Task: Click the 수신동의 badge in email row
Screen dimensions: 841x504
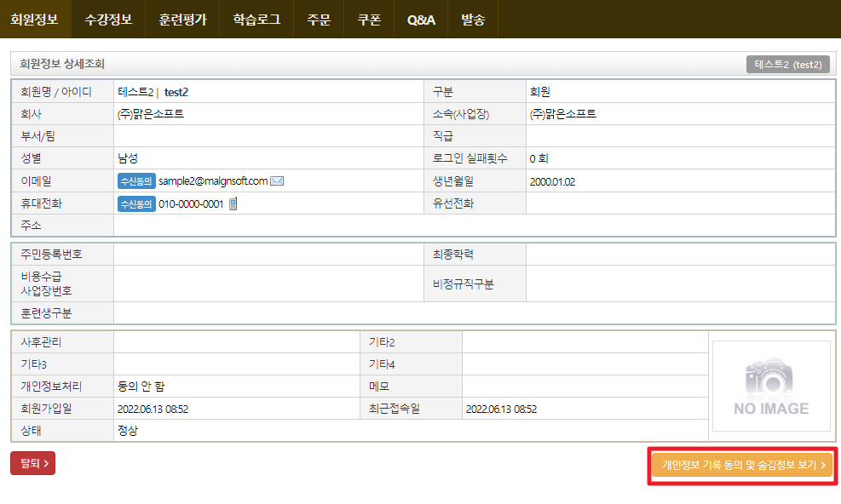Action: [x=136, y=180]
